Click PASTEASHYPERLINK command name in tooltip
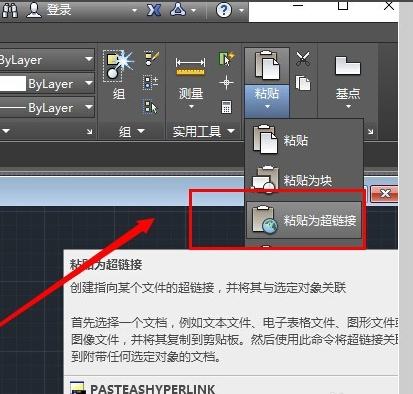 click(153, 389)
